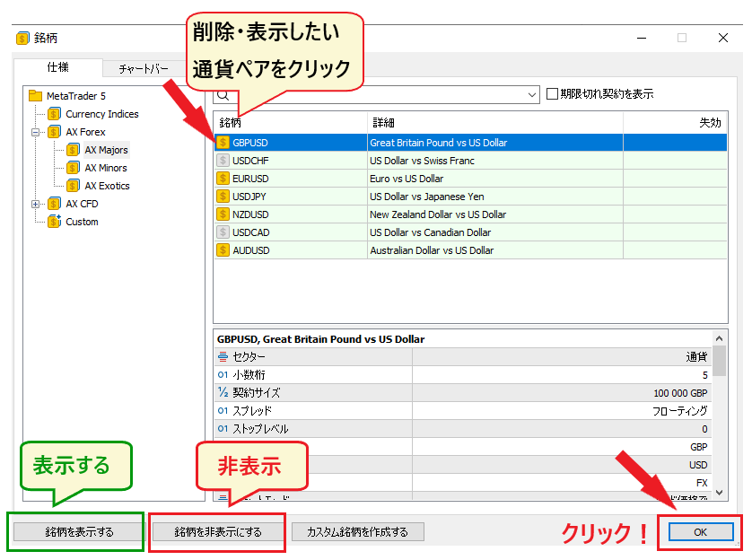Click the GBPUSD symbol coin icon
Image resolution: width=752 pixels, height=560 pixels.
223,143
